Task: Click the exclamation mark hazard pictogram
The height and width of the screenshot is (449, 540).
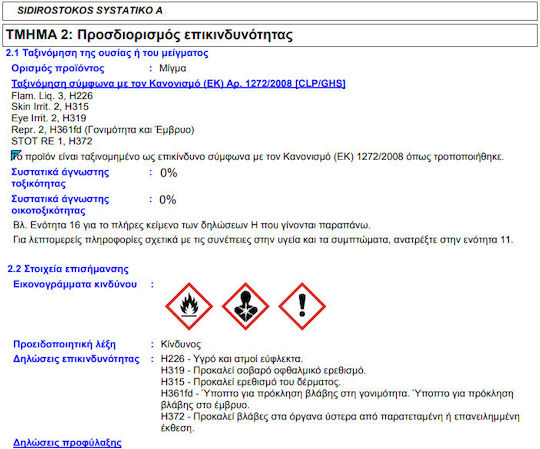Action: (x=302, y=306)
